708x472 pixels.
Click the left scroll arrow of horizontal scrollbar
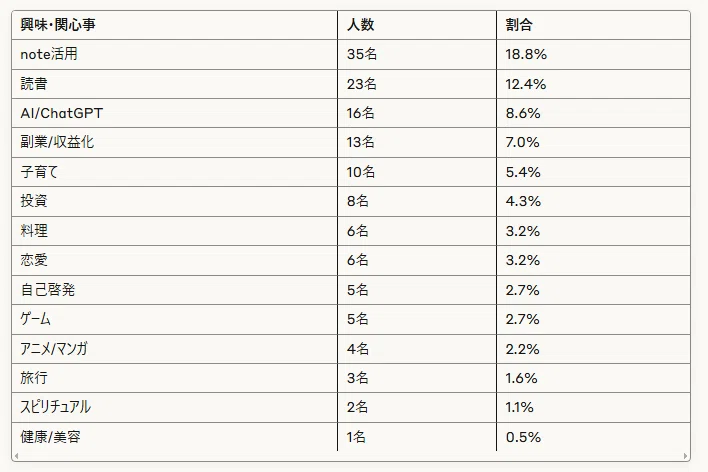coord(16,456)
